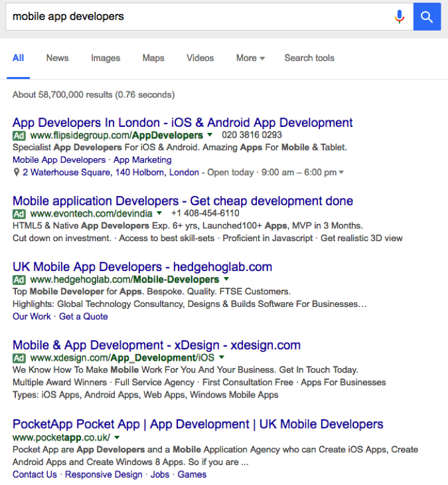Viewport: 448px width, 485px height.
Task: Click the www.hedgehoglab.com/Mobile-Developers URL
Action: pos(125,280)
